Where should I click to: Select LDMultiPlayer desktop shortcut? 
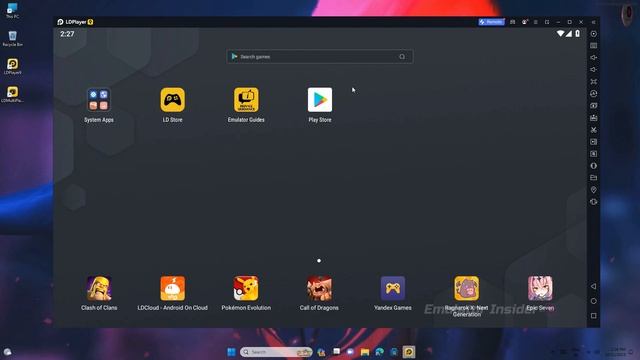pyautogui.click(x=13, y=94)
